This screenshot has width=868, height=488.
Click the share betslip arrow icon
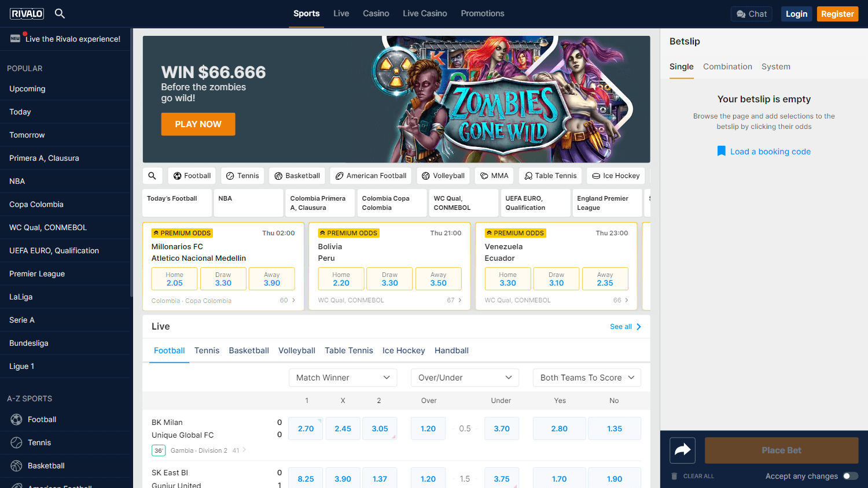[683, 450]
